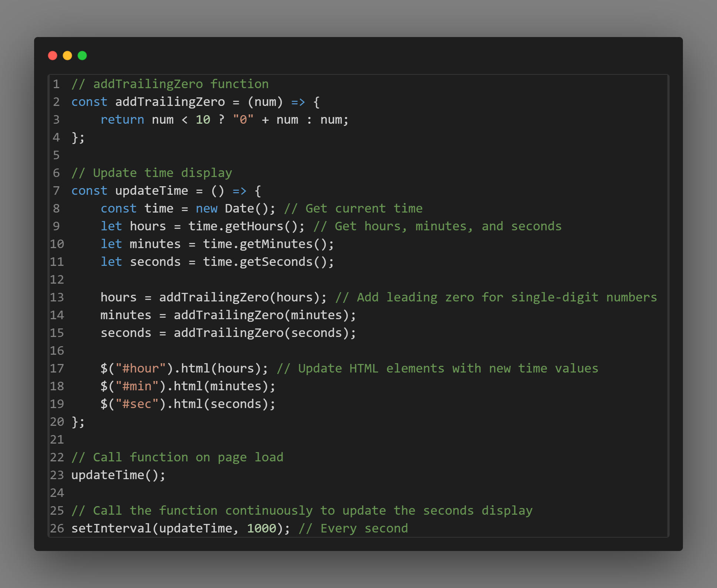
Task: Click 'addTrailingZero(seconds)' on line 15
Action: (261, 333)
